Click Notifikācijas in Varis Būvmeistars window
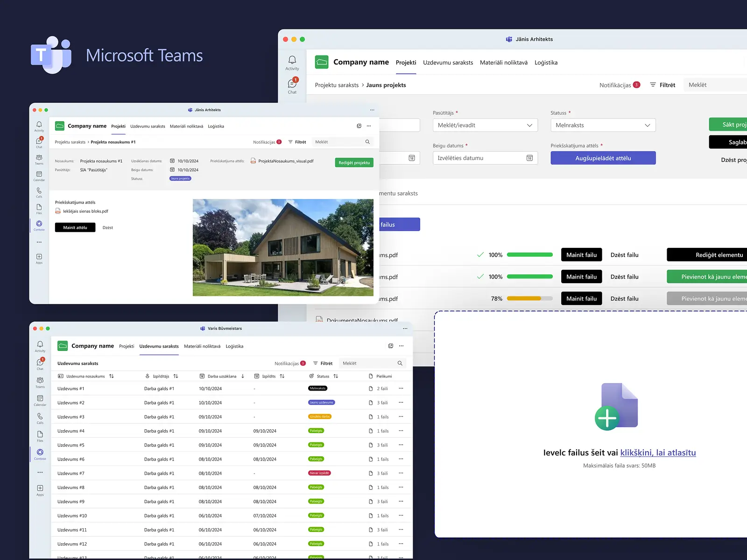 click(x=290, y=364)
